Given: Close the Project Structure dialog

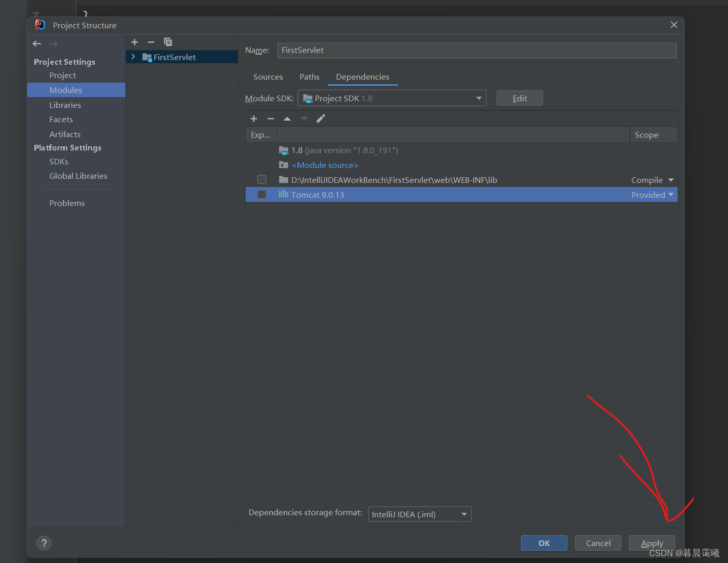Looking at the screenshot, I should point(674,25).
